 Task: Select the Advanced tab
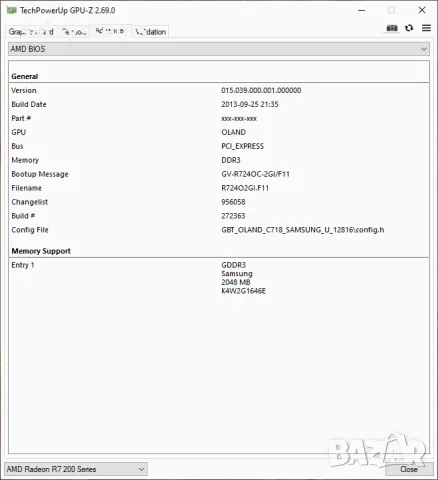point(110,31)
